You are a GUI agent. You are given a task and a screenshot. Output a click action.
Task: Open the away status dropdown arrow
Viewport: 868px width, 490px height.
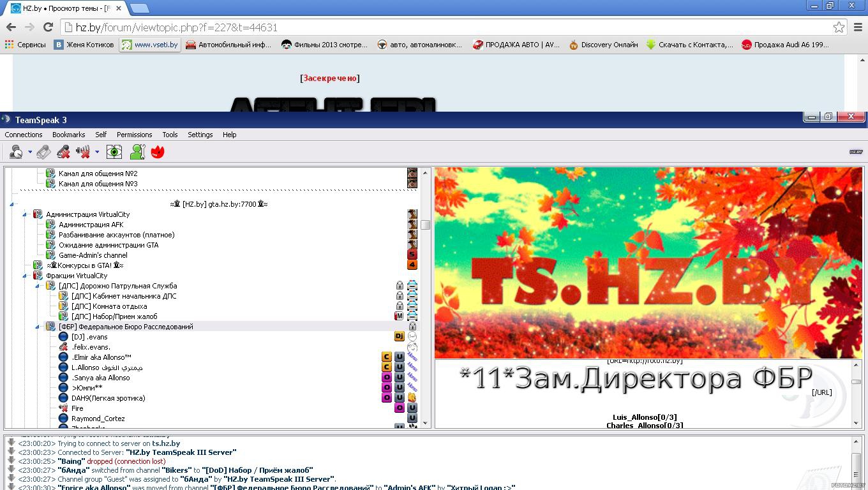click(30, 152)
